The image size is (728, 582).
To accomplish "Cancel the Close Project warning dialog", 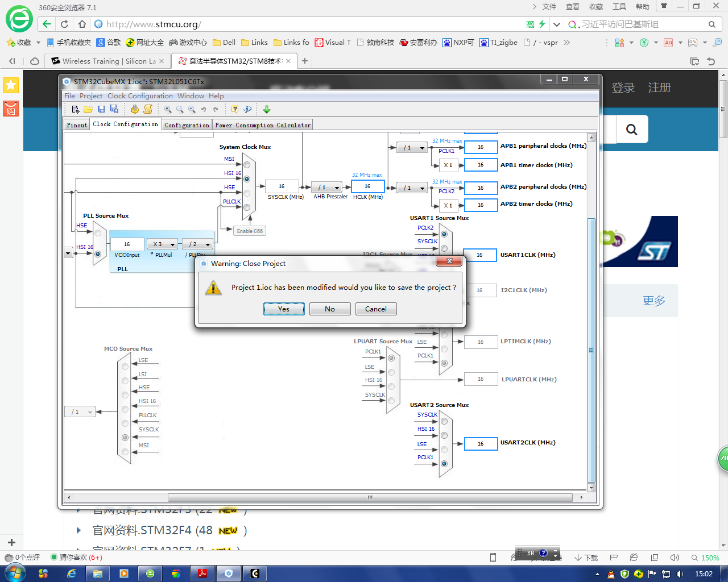I will pyautogui.click(x=376, y=309).
